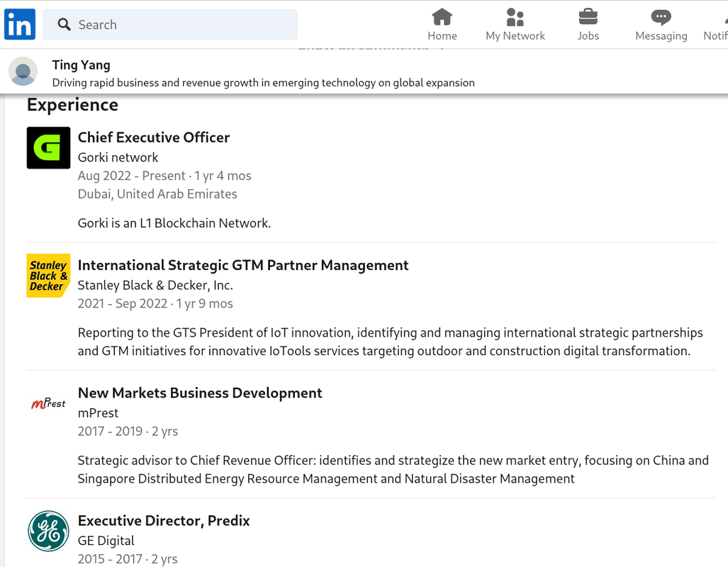The image size is (728, 567).
Task: Click Stanley Black & Decker, Inc. company name
Action: (x=155, y=285)
